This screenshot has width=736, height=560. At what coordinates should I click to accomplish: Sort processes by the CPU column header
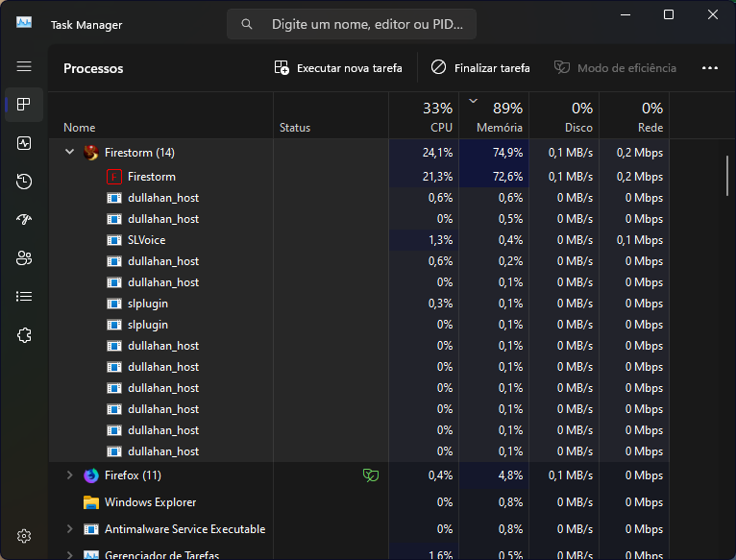[424, 115]
